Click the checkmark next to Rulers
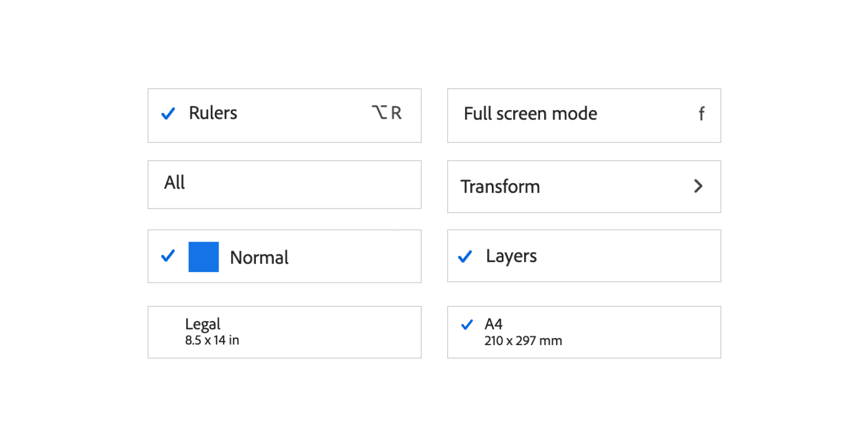Viewport: 868px width, 447px height. click(168, 113)
